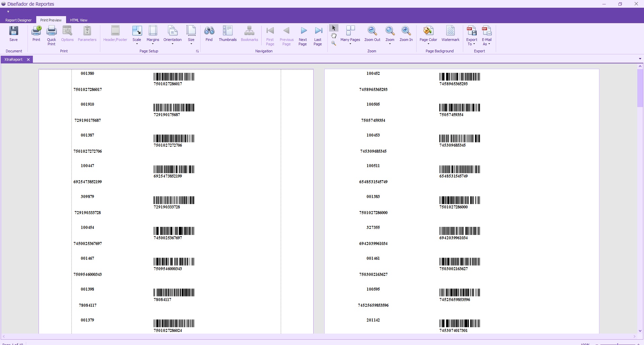Select the mouse pointer tool
The width and height of the screenshot is (644, 345).
point(334,28)
